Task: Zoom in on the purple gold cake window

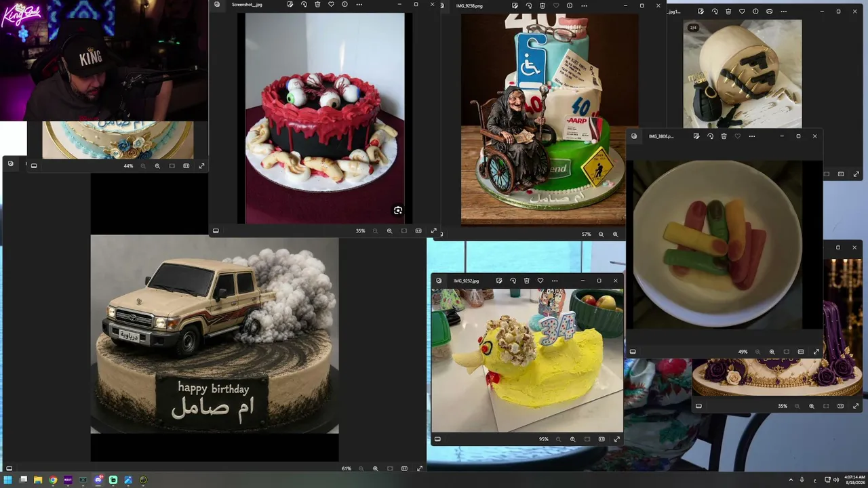Action: 811,406
